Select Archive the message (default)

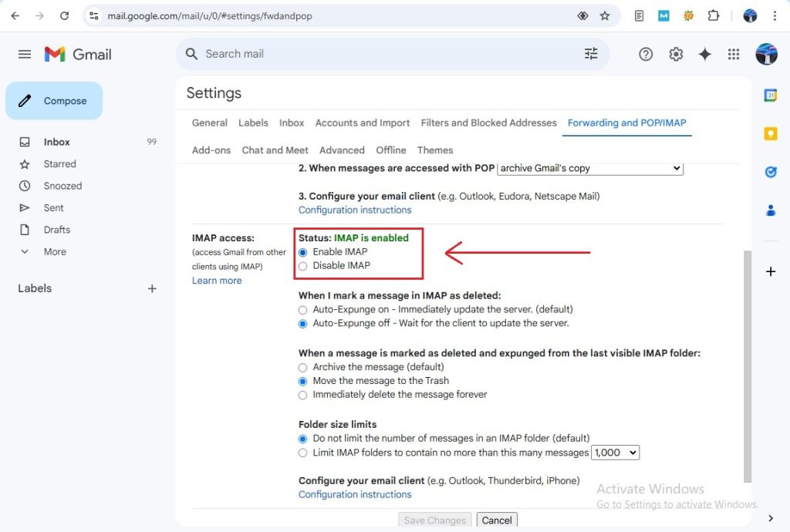click(x=302, y=368)
